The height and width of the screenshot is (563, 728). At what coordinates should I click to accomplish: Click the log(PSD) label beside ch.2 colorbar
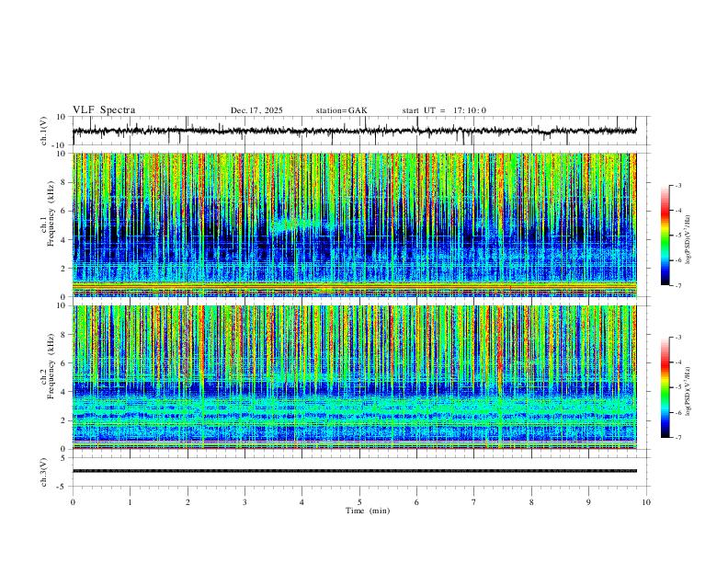[x=688, y=391]
